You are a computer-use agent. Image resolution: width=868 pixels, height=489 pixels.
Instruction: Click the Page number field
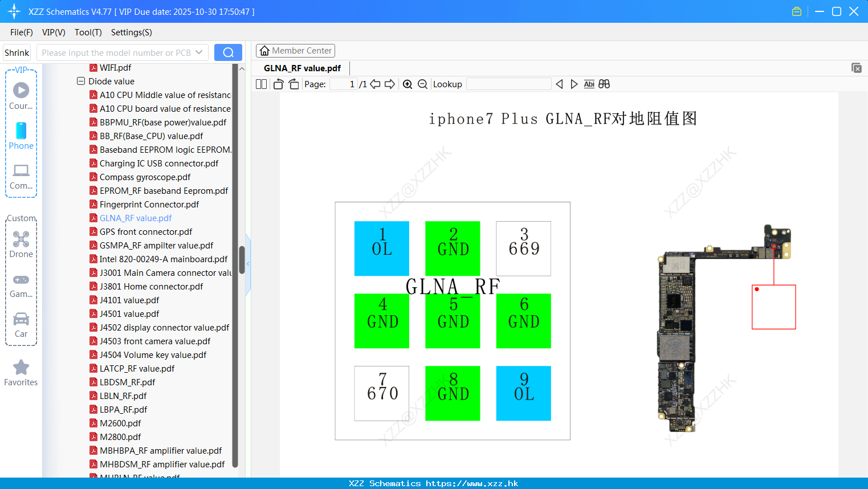click(344, 84)
